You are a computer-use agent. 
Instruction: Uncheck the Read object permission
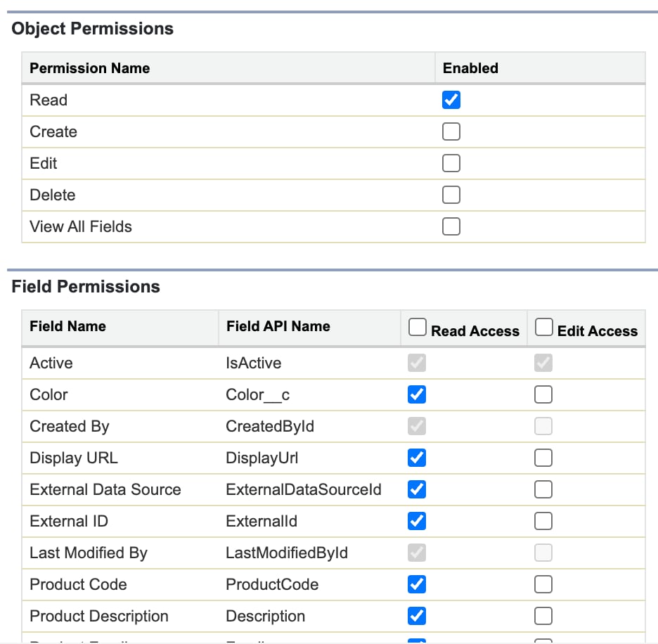click(x=451, y=100)
